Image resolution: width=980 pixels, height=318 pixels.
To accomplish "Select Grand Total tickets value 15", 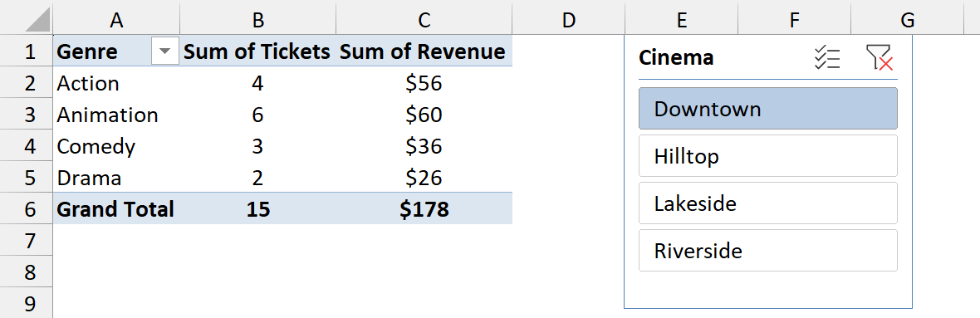I will click(x=258, y=209).
